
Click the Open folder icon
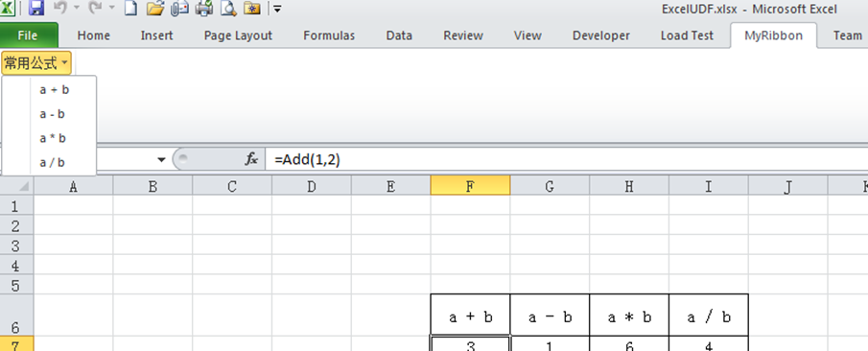155,8
